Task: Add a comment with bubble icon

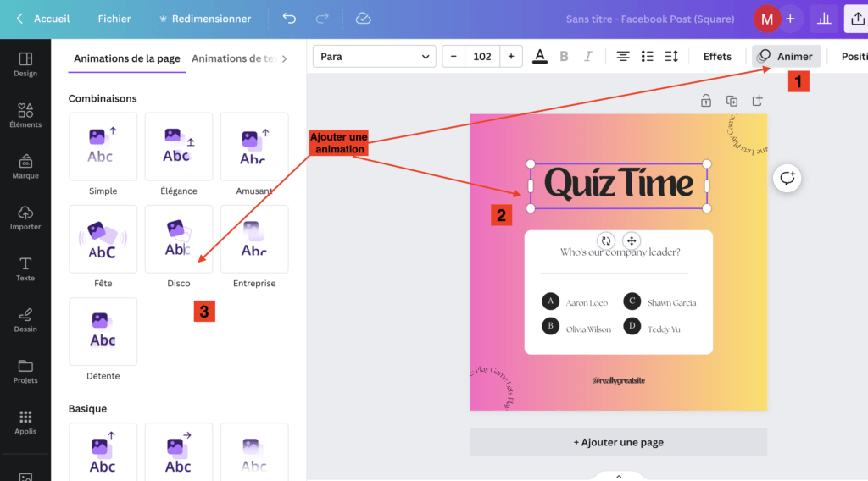Action: click(787, 178)
